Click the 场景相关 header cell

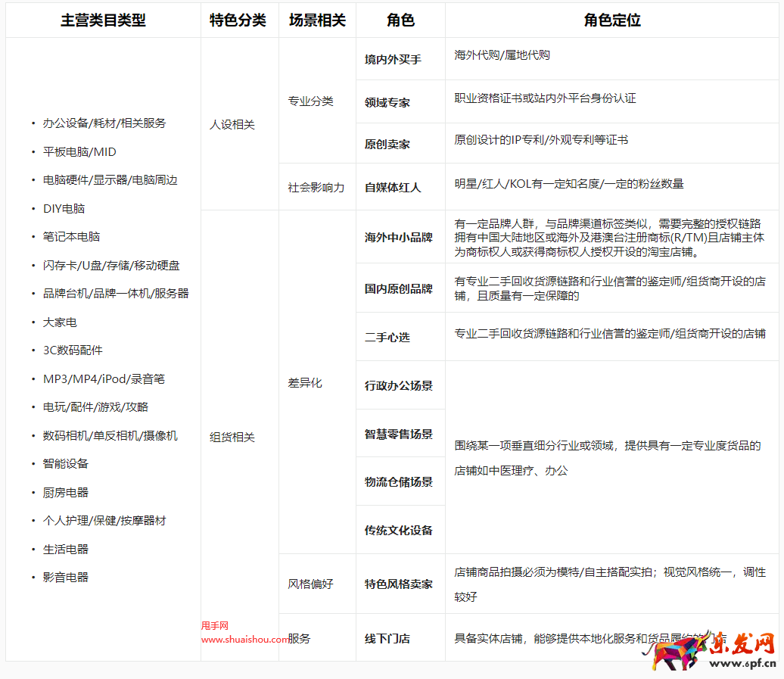[316, 20]
